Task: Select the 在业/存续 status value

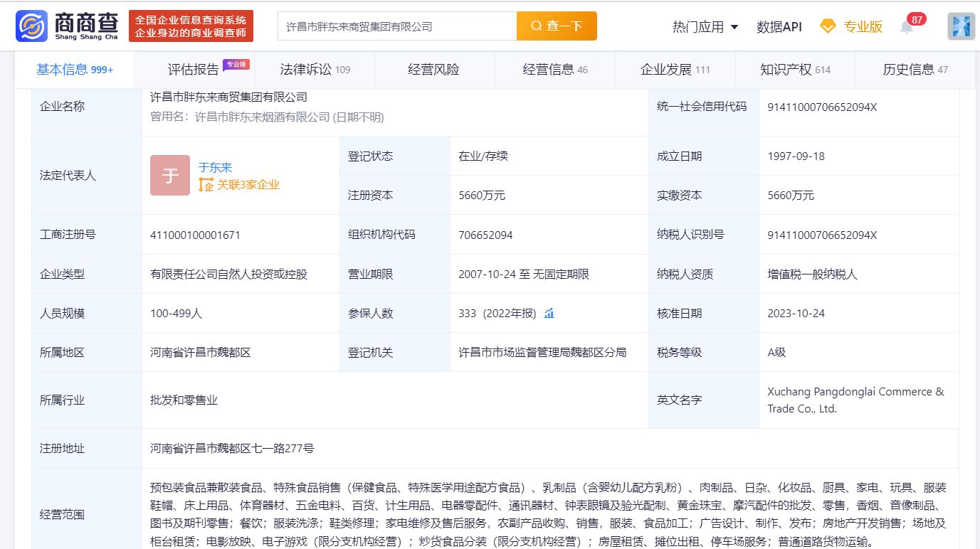Action: coord(483,156)
